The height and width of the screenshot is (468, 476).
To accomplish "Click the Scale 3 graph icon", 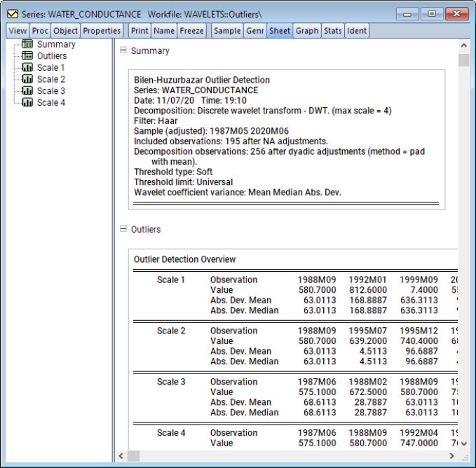I will 29,91.
